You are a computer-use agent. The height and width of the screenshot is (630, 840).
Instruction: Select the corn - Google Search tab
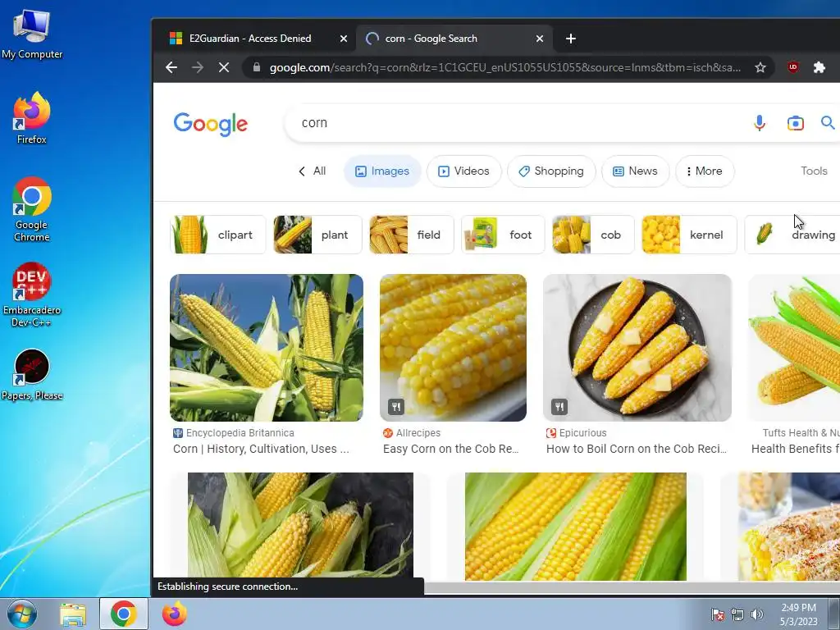(431, 39)
